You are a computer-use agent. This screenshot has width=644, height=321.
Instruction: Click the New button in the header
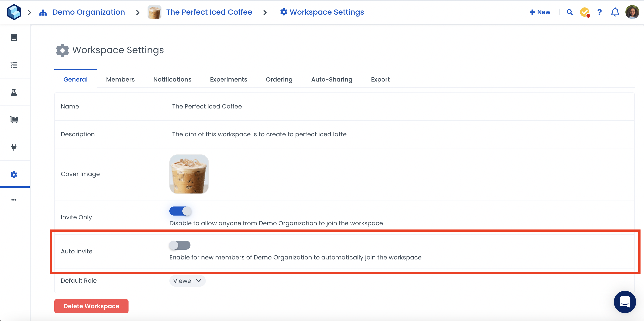[540, 12]
